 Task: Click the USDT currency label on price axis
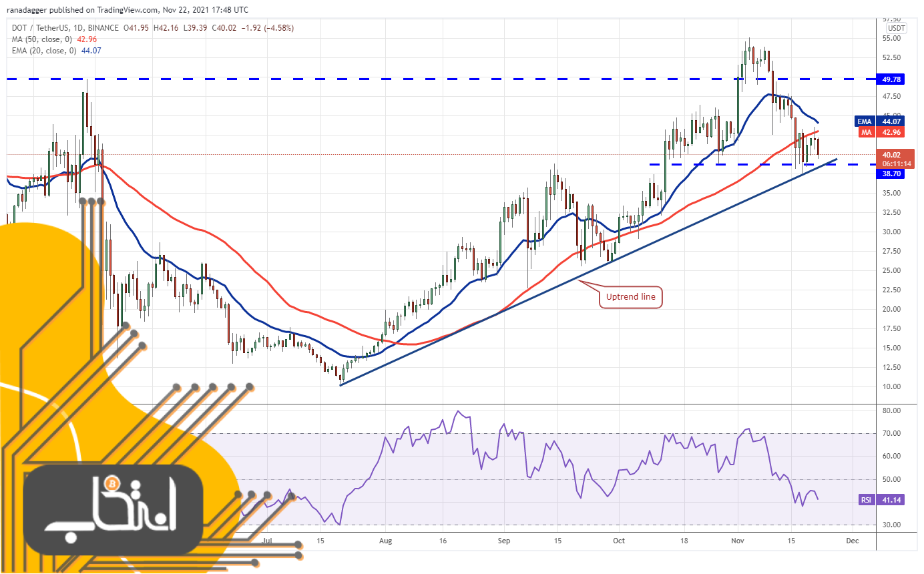coord(896,28)
